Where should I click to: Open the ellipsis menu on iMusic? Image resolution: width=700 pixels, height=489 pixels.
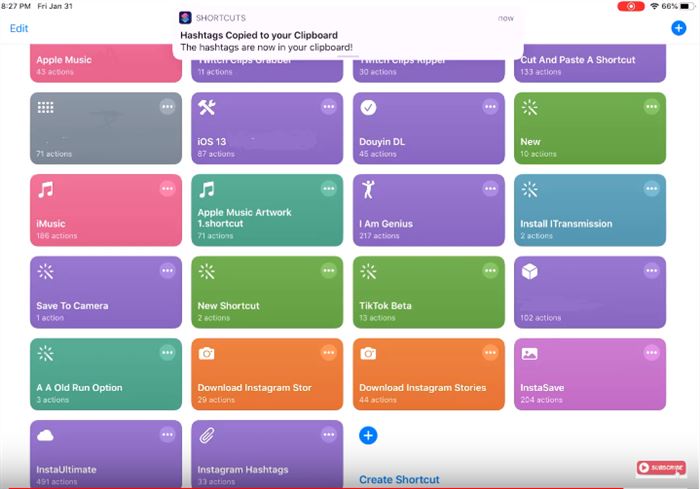point(167,188)
